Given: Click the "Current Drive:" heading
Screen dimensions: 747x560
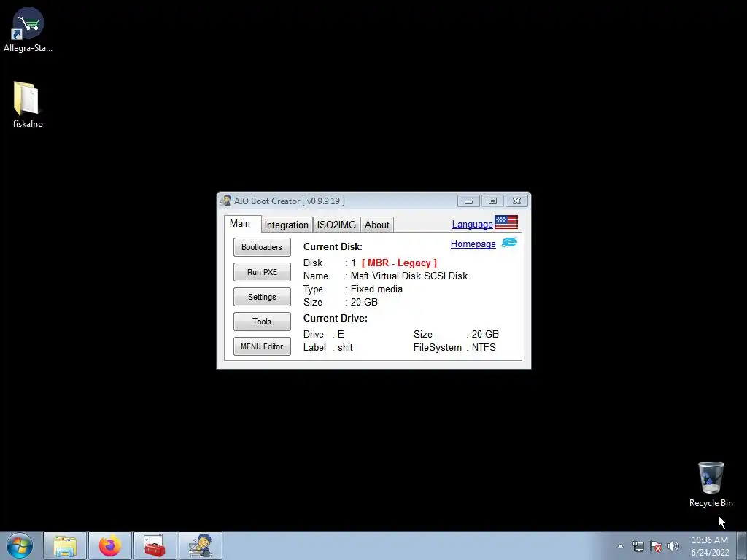Looking at the screenshot, I should pyautogui.click(x=336, y=318).
